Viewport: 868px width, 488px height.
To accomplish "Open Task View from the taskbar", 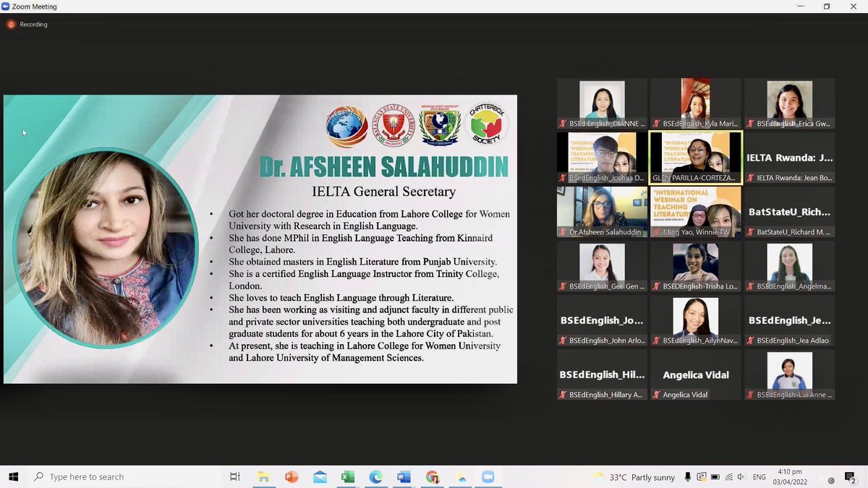I will 234,476.
